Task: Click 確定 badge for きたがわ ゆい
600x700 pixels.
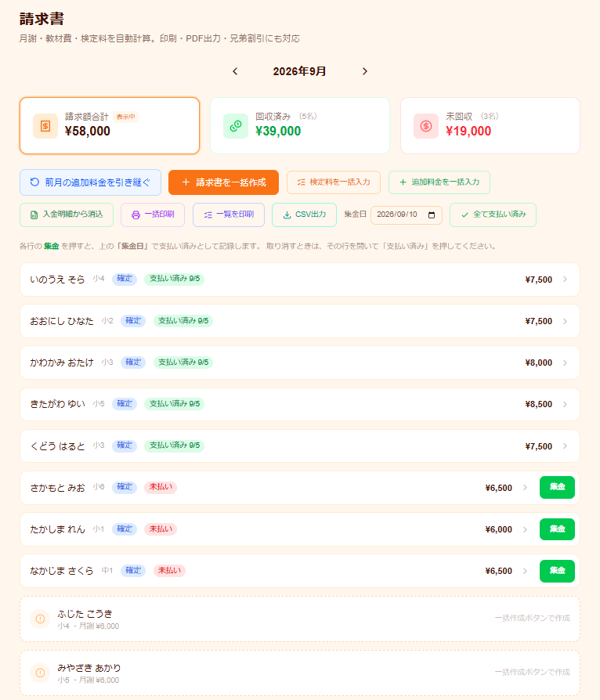Action: [125, 404]
